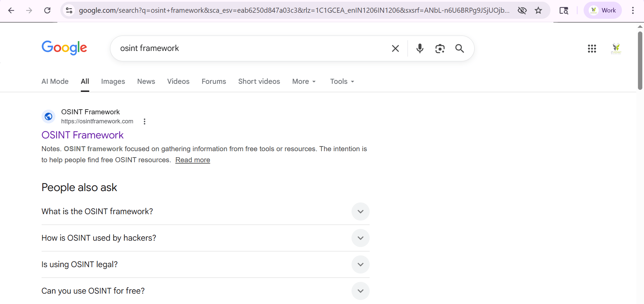Switch to Videos results
The image size is (644, 304).
(x=178, y=81)
